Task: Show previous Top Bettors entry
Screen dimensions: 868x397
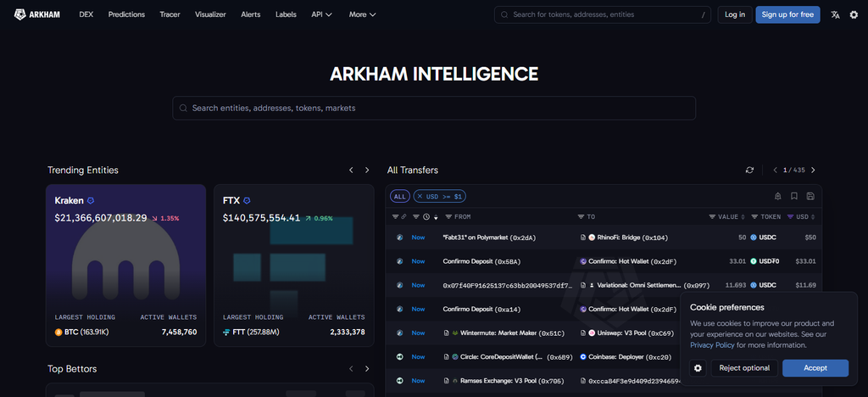Action: (351, 368)
